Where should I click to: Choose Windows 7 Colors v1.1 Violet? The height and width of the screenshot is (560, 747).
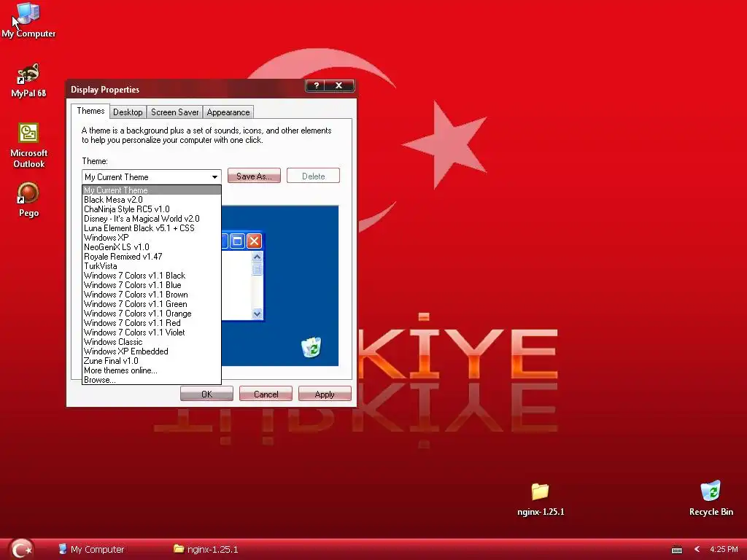click(152, 332)
